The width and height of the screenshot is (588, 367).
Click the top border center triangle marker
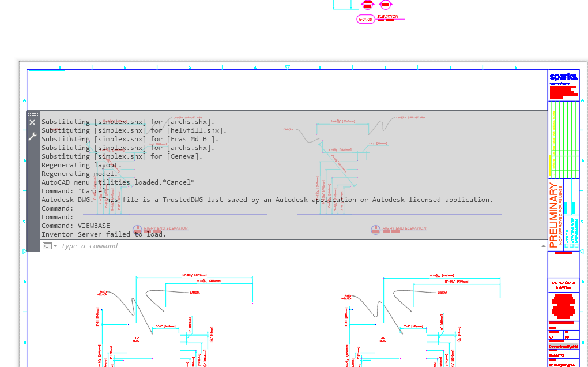tap(287, 68)
